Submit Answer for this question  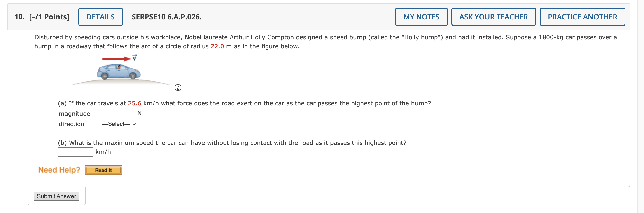pyautogui.click(x=56, y=196)
